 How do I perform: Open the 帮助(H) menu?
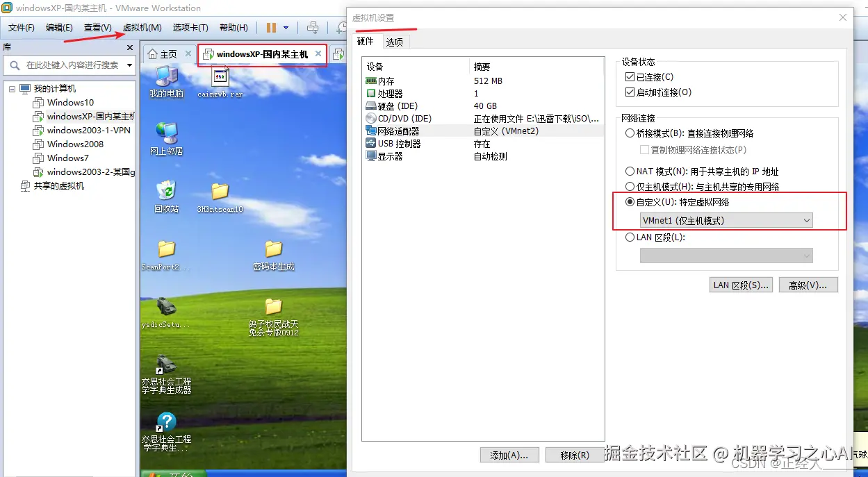(x=234, y=28)
